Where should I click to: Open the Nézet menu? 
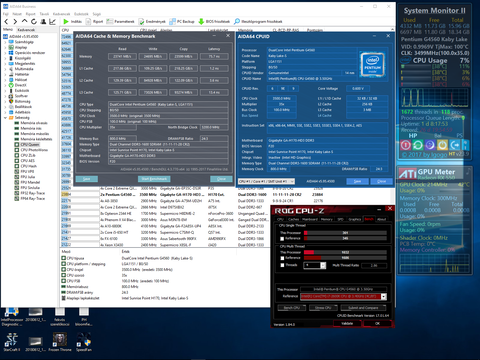pos(17,14)
